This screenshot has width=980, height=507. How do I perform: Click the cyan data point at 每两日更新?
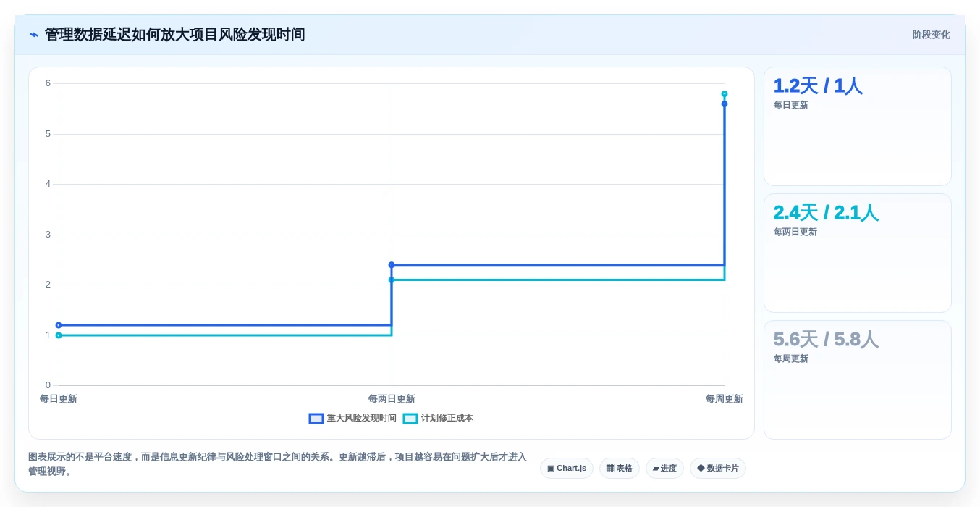point(392,280)
